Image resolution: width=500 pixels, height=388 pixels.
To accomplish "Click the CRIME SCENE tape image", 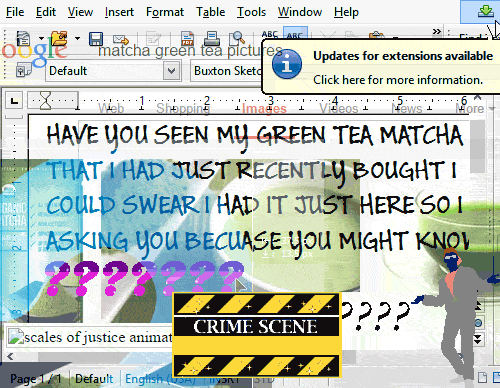I will [256, 335].
